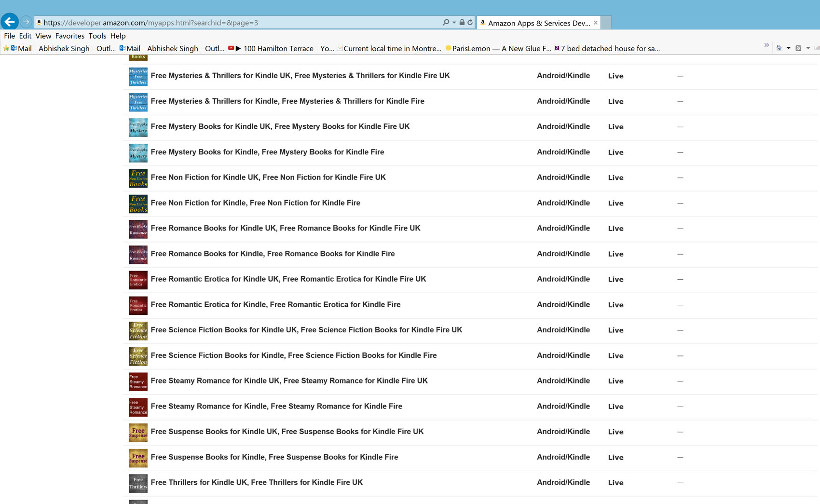Open the File menu
The image size is (820, 504).
tap(10, 36)
